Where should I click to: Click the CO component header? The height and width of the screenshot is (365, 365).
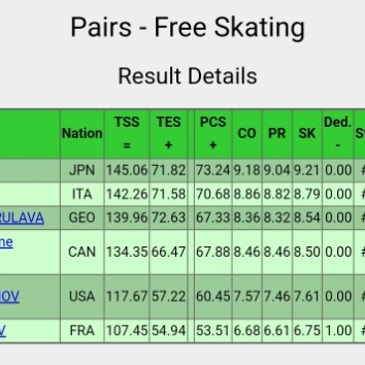coord(247,133)
